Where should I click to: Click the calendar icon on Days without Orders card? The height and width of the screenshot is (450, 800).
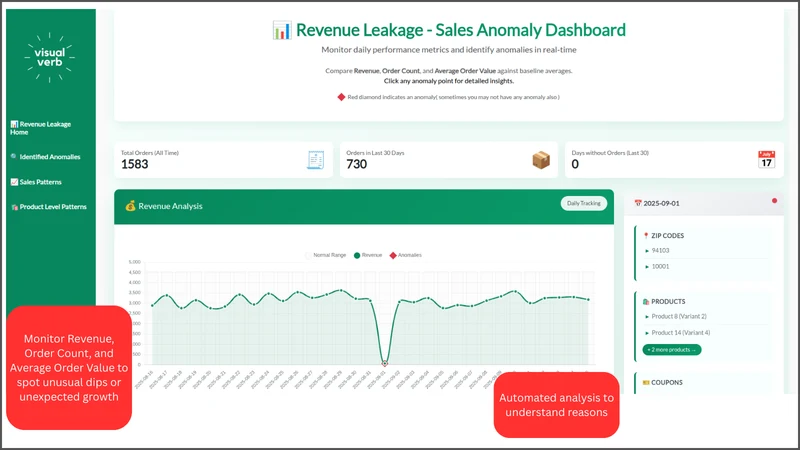click(766, 160)
